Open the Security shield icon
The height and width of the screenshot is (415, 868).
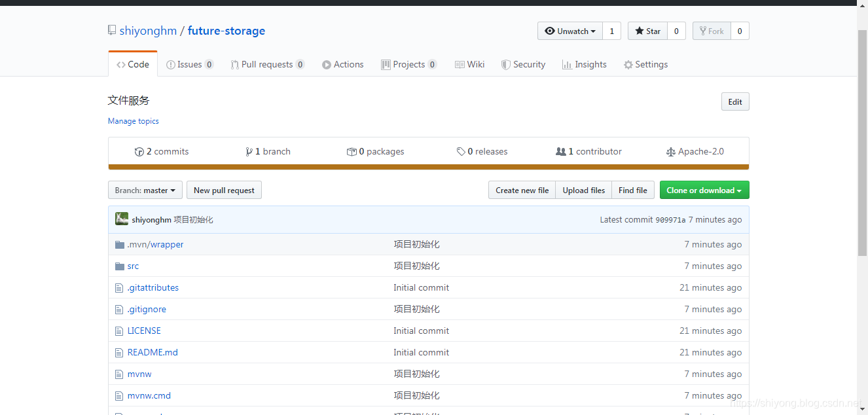(x=505, y=64)
